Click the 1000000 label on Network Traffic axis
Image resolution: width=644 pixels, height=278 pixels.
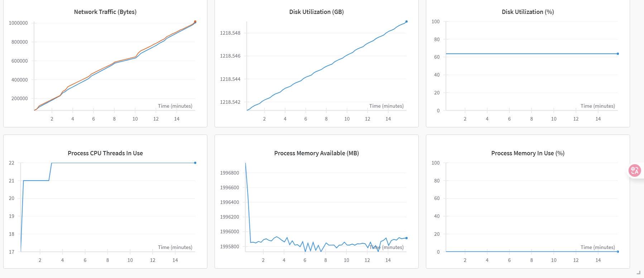(x=18, y=23)
